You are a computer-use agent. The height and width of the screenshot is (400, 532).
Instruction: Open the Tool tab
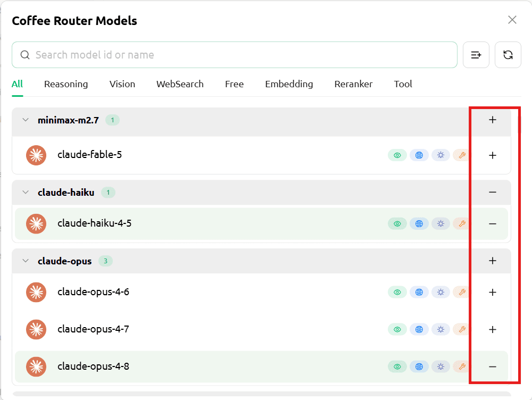tap(403, 84)
